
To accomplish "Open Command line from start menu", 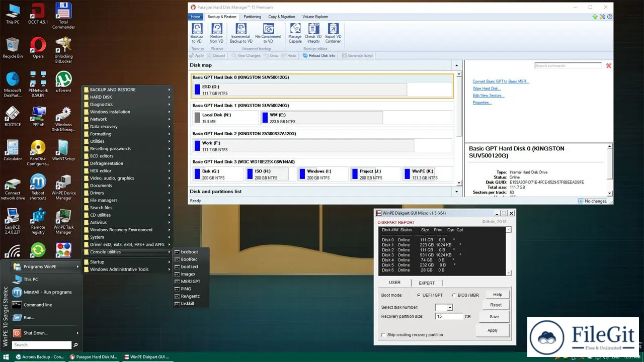I will [46, 305].
